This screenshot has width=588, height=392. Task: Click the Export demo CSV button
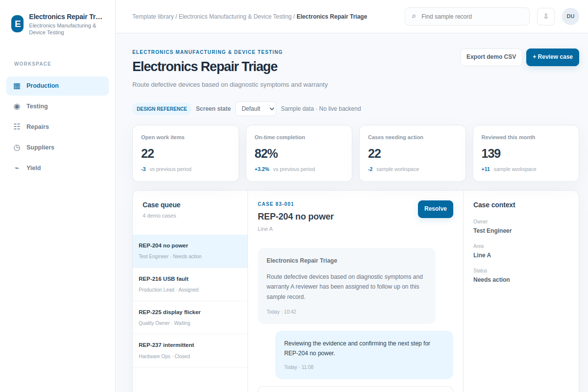coord(491,57)
